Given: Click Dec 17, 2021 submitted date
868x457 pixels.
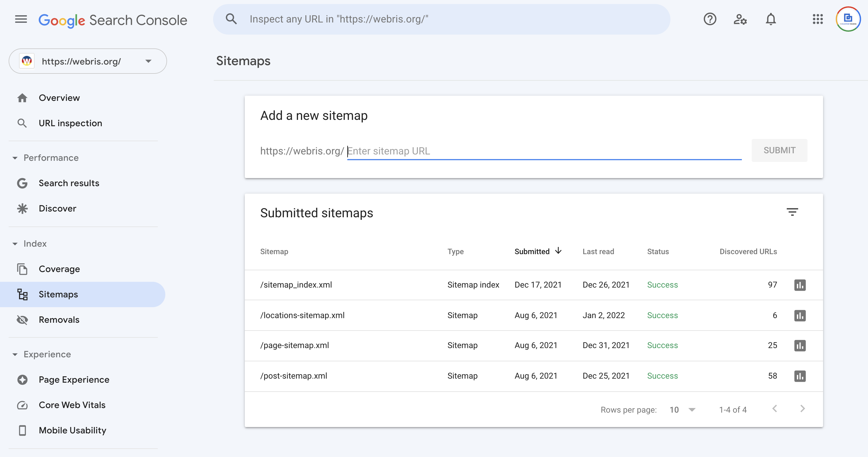Looking at the screenshot, I should pos(538,285).
